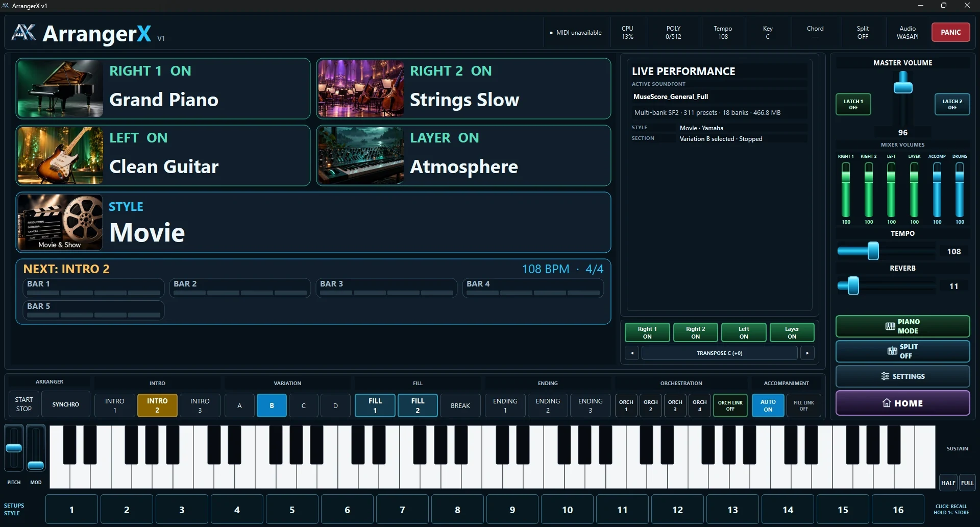Viewport: 980px width, 527px height.
Task: Select Variation D
Action: [335, 405]
